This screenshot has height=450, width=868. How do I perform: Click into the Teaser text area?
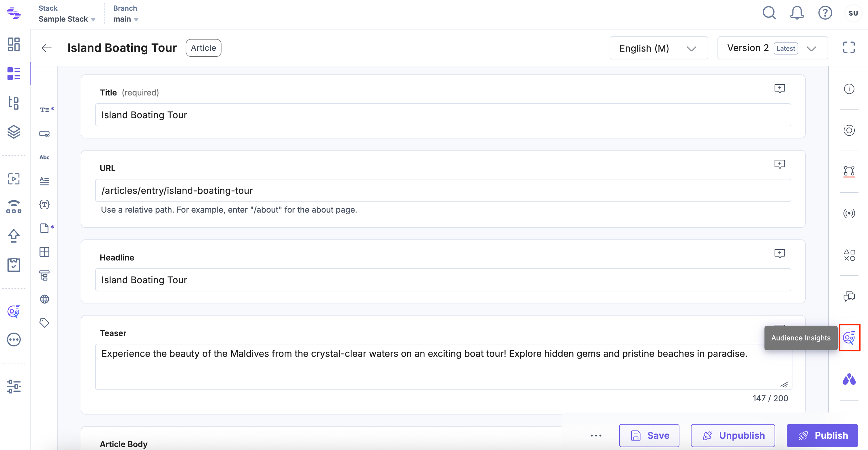[x=443, y=367]
